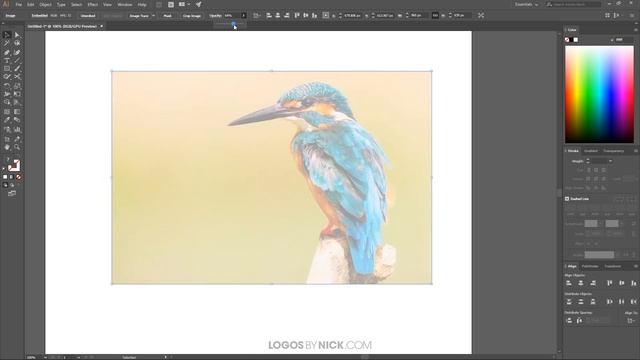640x360 pixels.
Task: Adjust the opacity slider handle
Action: (234, 24)
